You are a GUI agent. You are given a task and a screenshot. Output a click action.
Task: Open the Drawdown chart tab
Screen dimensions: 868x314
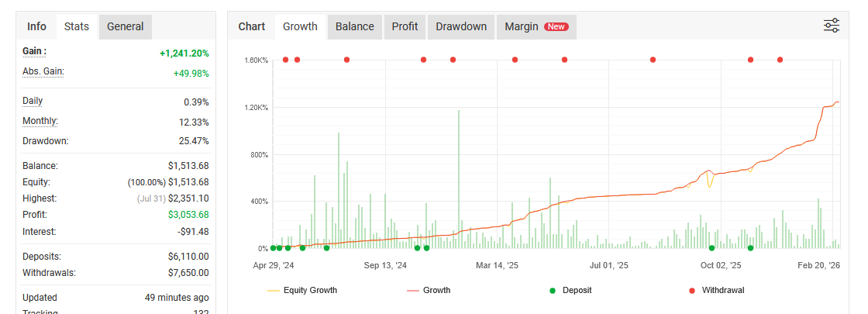pyautogui.click(x=461, y=26)
